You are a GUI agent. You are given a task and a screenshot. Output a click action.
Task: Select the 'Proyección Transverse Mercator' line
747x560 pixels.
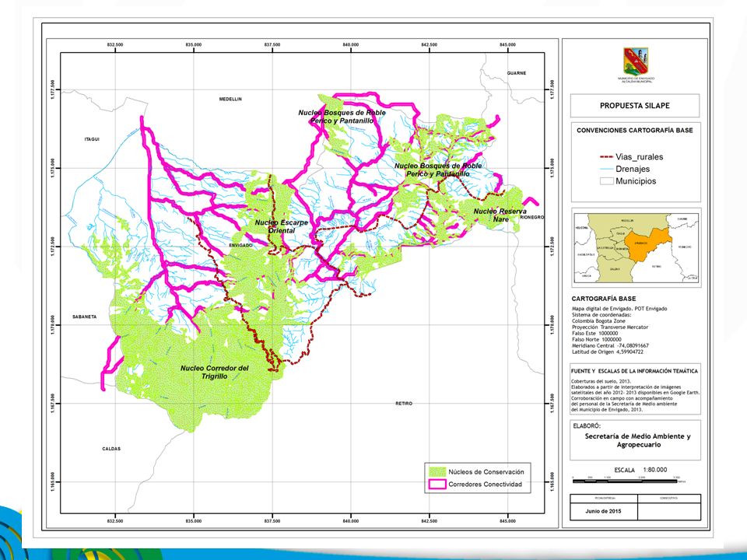[x=610, y=327]
